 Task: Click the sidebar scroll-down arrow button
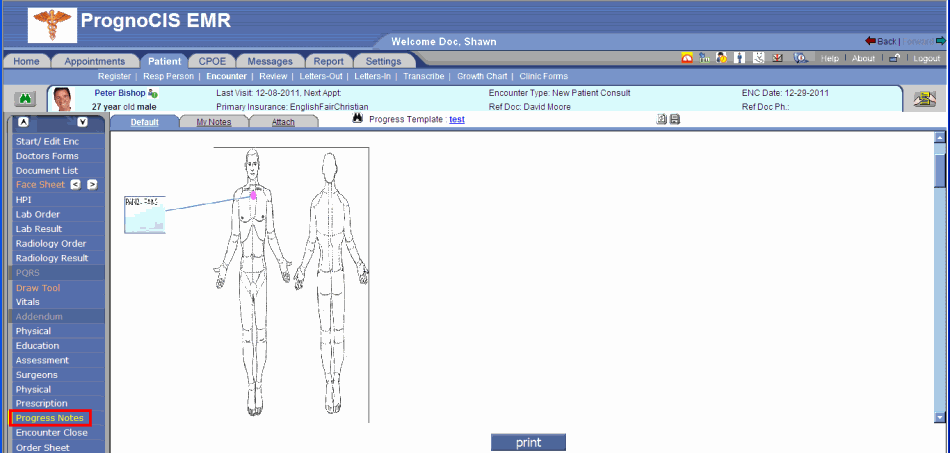(83, 122)
